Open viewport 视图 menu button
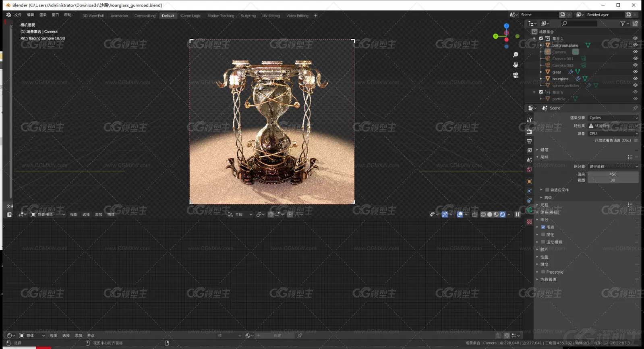The image size is (644, 349). tap(74, 214)
